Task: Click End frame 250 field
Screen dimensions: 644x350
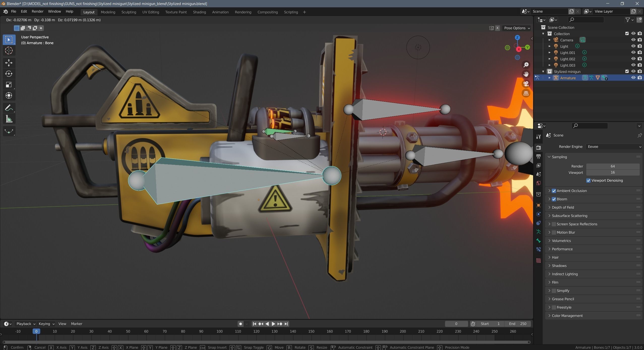Action: (x=517, y=324)
